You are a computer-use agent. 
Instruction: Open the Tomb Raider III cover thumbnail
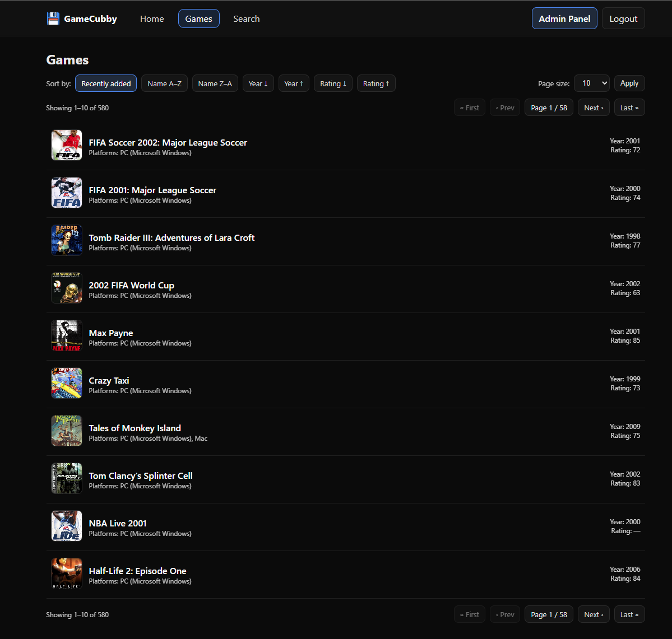click(x=67, y=240)
